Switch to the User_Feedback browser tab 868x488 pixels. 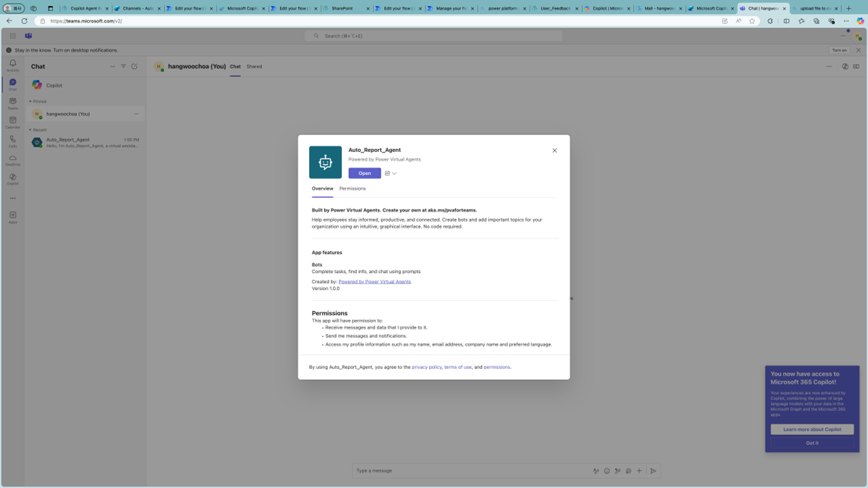pyautogui.click(x=556, y=8)
